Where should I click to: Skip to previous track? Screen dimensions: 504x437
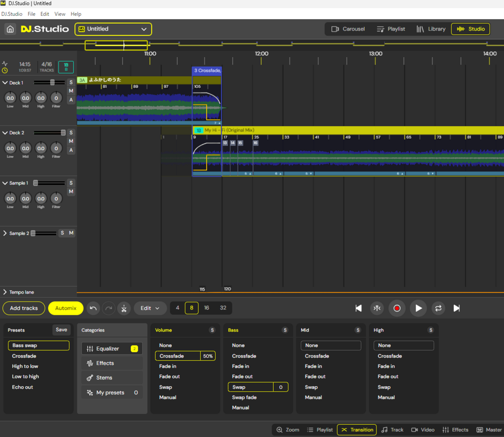[358, 308]
